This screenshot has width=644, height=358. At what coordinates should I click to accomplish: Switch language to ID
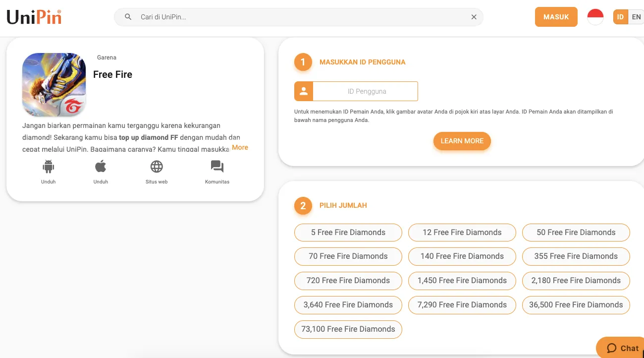pyautogui.click(x=620, y=17)
